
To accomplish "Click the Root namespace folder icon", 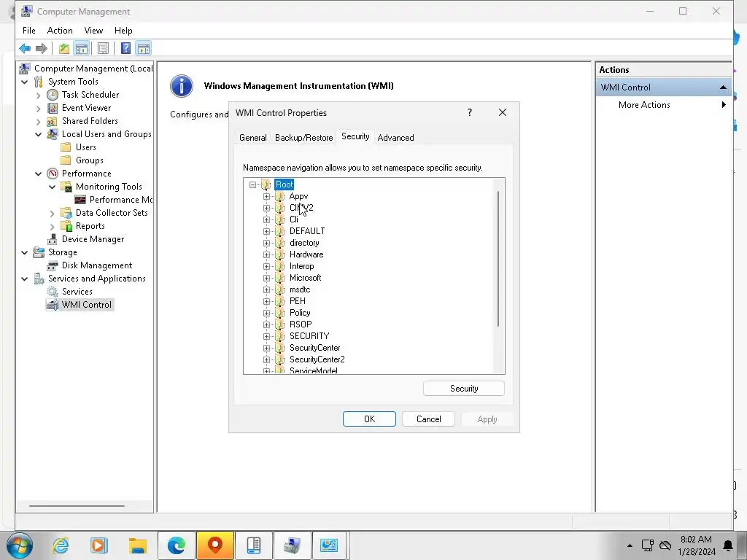I will tap(266, 184).
